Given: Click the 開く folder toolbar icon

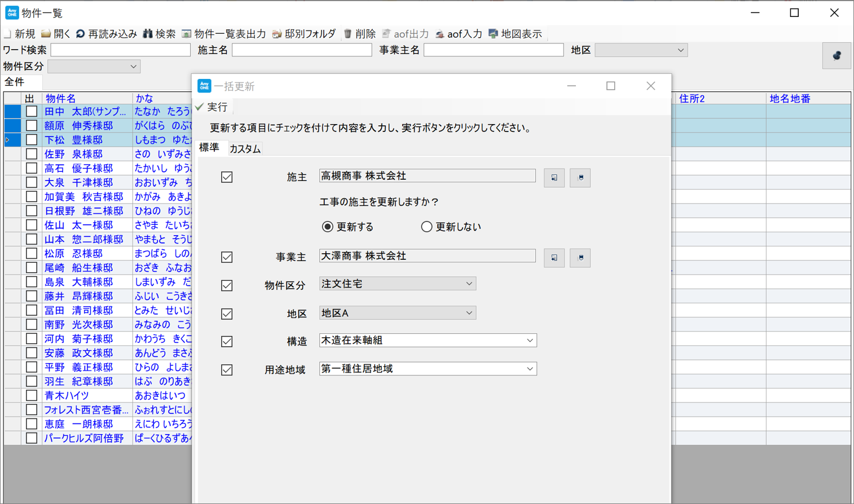Looking at the screenshot, I should pos(46,34).
